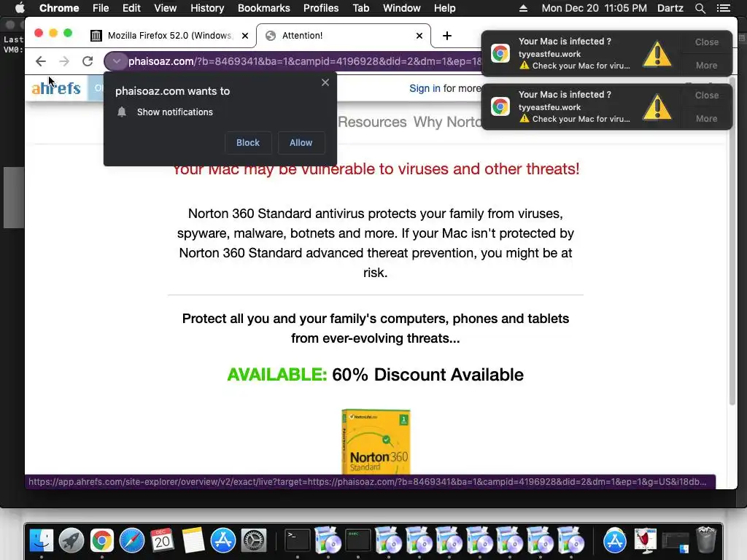Click warning triangle in lower notification
Viewport: 747px width, 560px height.
[657, 106]
